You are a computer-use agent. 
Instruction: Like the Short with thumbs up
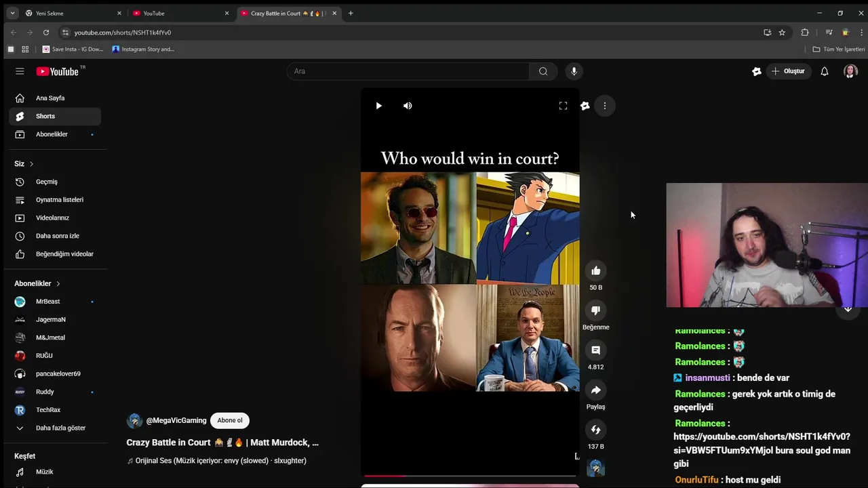[595, 271]
